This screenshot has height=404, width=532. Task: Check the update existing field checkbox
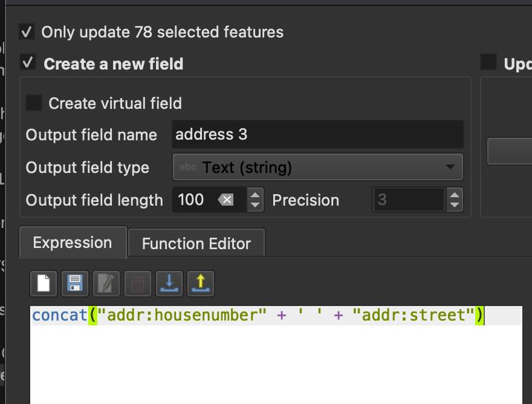488,62
